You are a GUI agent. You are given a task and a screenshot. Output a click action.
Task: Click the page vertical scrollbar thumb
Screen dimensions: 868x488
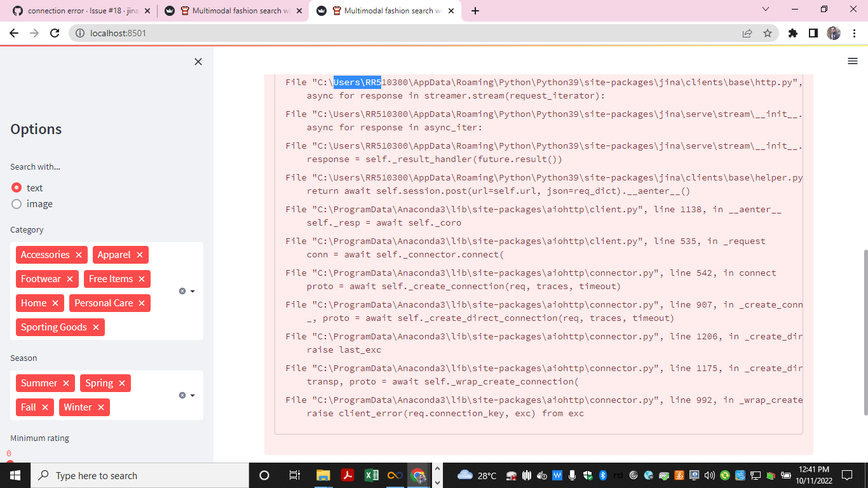pos(864,332)
